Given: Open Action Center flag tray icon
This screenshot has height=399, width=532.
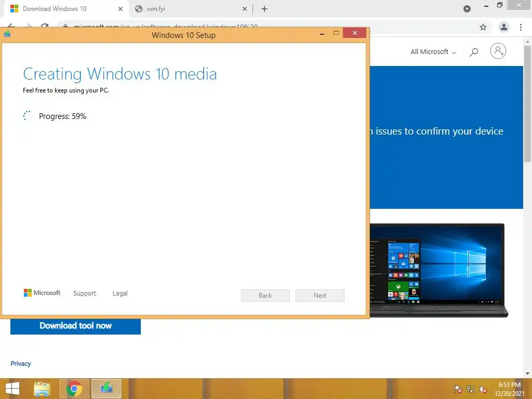Looking at the screenshot, I should click(x=458, y=389).
